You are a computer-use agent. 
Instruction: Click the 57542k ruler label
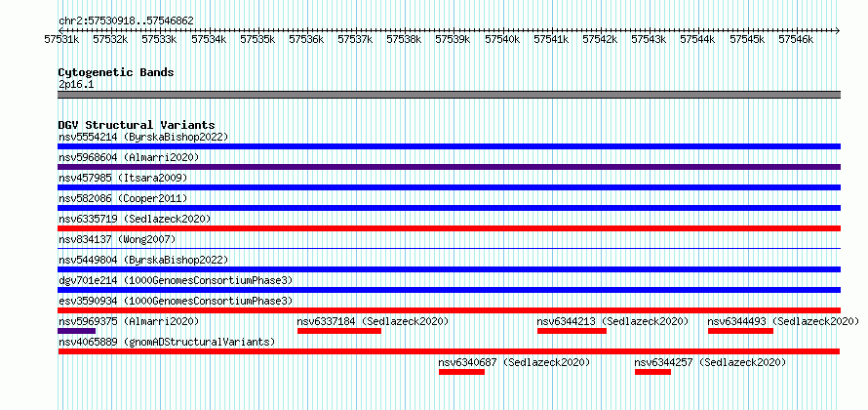click(x=601, y=39)
